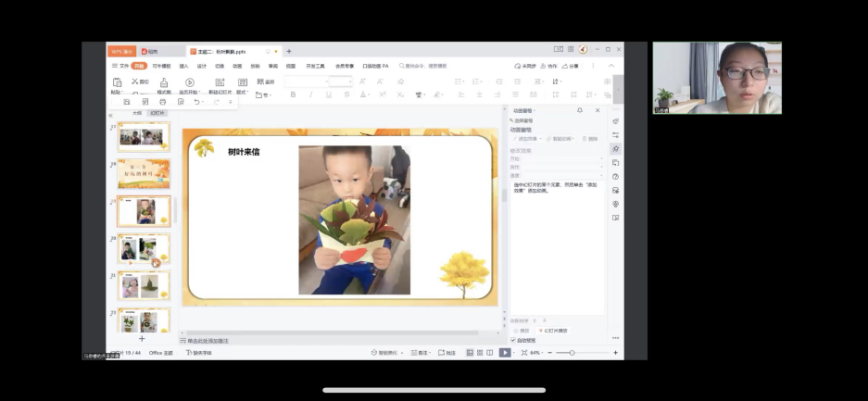
Task: Toggle underline formatting
Action: [x=328, y=94]
